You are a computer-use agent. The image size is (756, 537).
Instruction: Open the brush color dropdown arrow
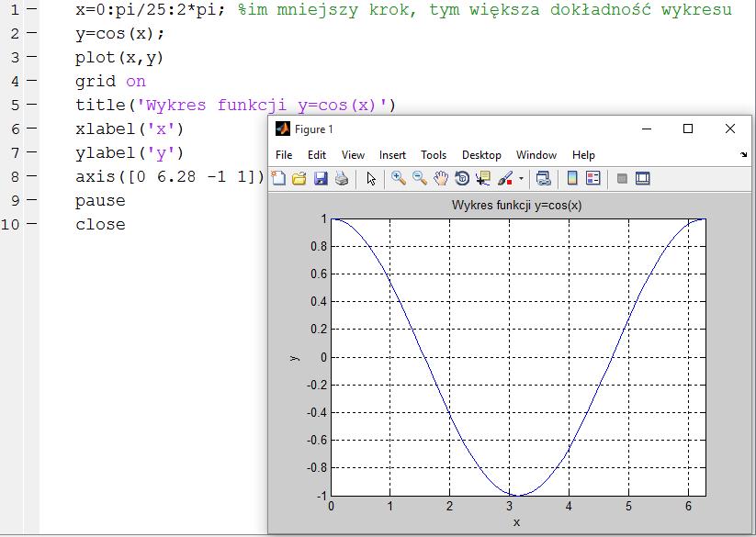pyautogui.click(x=521, y=179)
